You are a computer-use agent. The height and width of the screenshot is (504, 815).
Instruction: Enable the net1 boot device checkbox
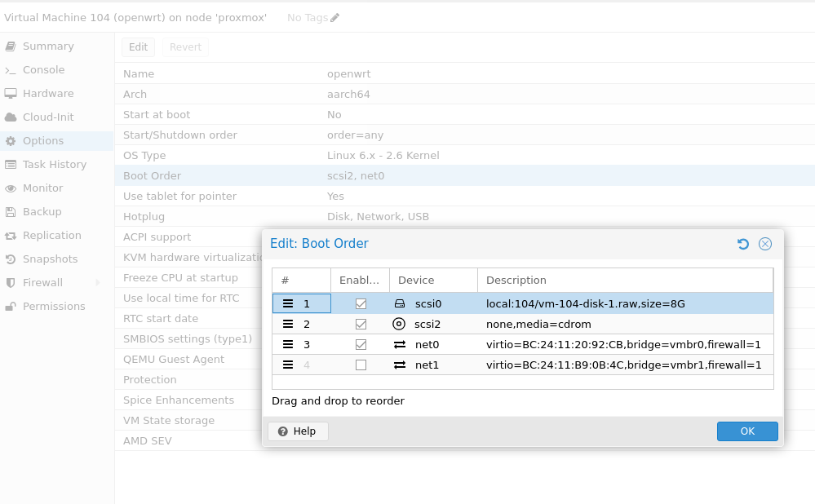click(x=361, y=365)
